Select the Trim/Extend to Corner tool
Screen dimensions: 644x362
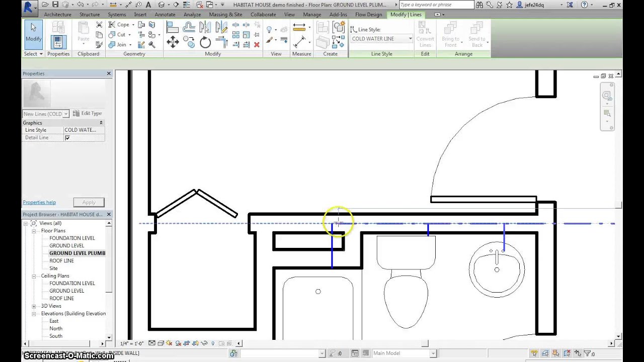click(x=221, y=42)
